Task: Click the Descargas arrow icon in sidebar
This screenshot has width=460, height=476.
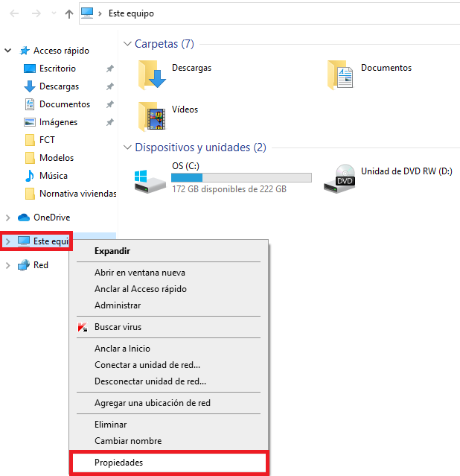Action: (30, 86)
